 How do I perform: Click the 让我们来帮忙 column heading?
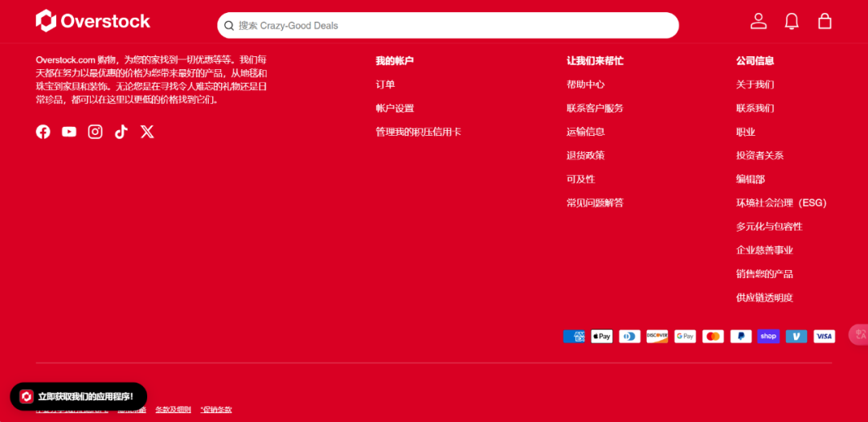[x=595, y=61]
